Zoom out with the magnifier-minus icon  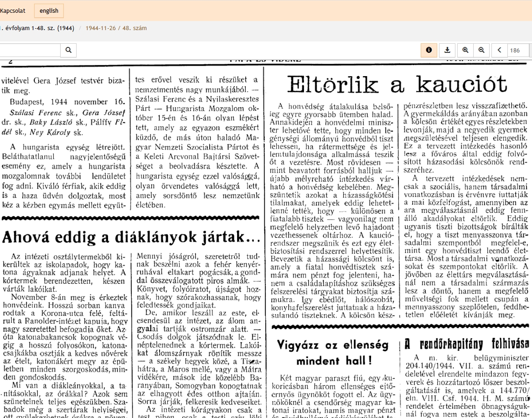[481, 50]
